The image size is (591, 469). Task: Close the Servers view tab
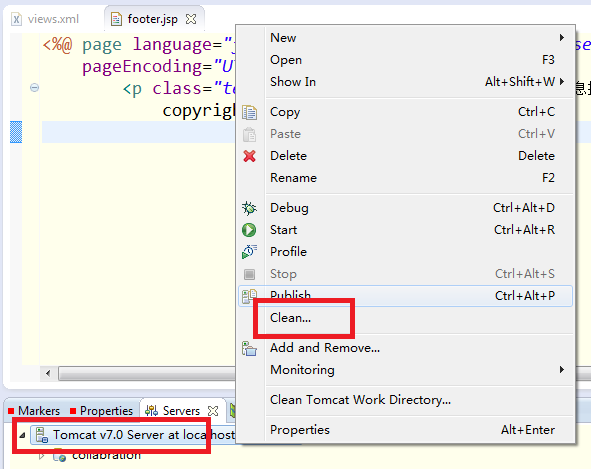coord(213,411)
